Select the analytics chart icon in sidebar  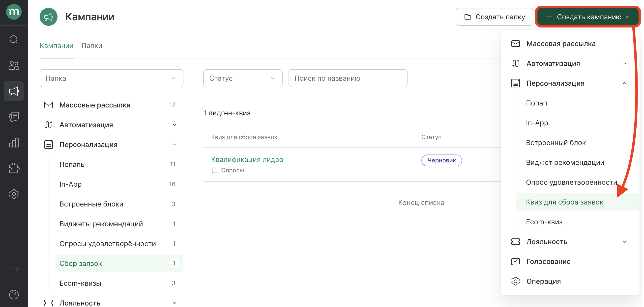point(14,143)
